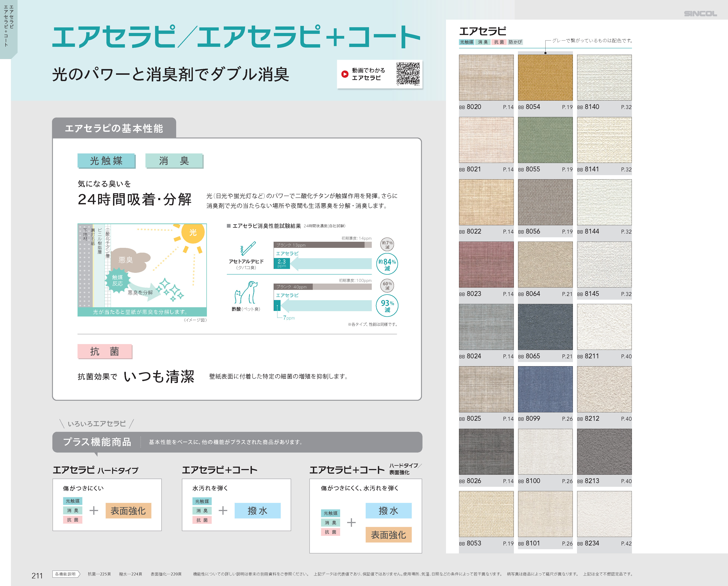Click page reference P.42 beside BB 8234
The height and width of the screenshot is (586, 728).
tap(626, 543)
